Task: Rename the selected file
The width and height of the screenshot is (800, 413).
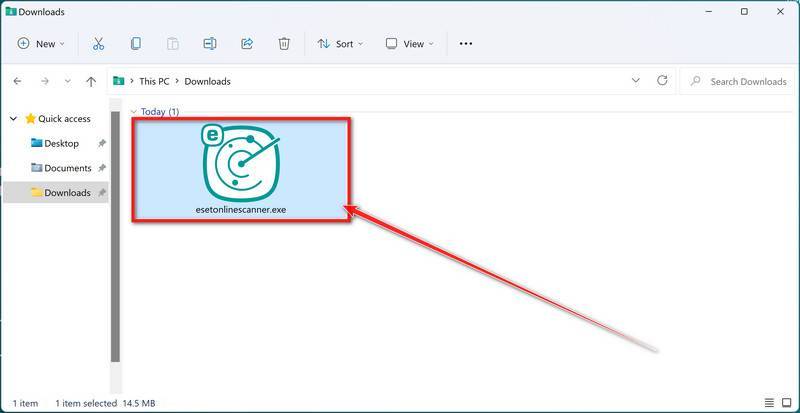Action: (x=210, y=44)
